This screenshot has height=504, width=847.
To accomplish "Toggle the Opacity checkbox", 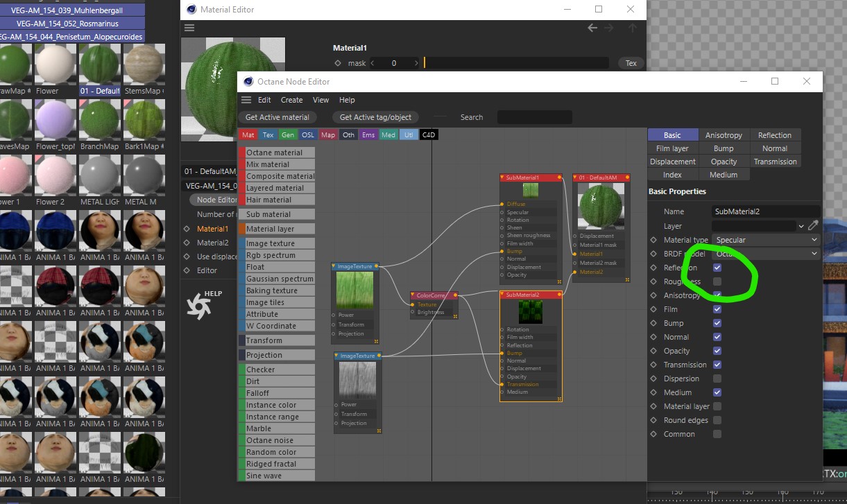I will pyautogui.click(x=717, y=351).
